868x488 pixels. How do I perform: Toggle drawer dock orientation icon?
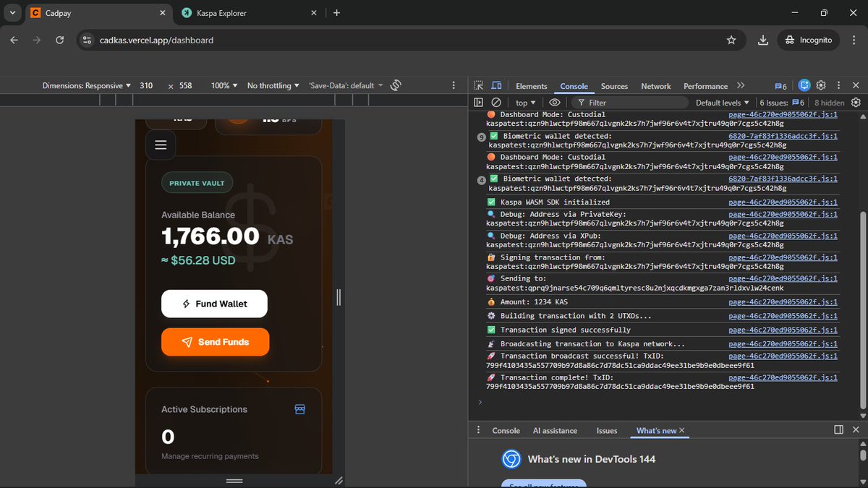[x=838, y=430]
